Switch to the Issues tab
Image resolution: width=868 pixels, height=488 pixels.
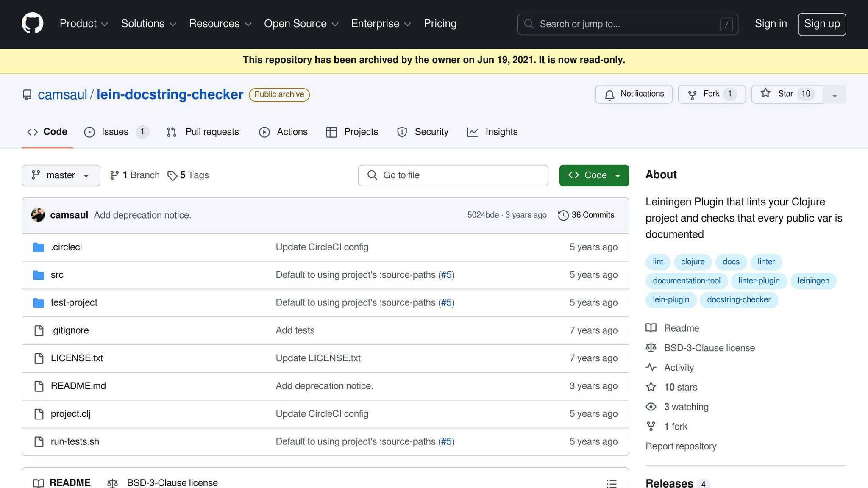[x=115, y=132]
